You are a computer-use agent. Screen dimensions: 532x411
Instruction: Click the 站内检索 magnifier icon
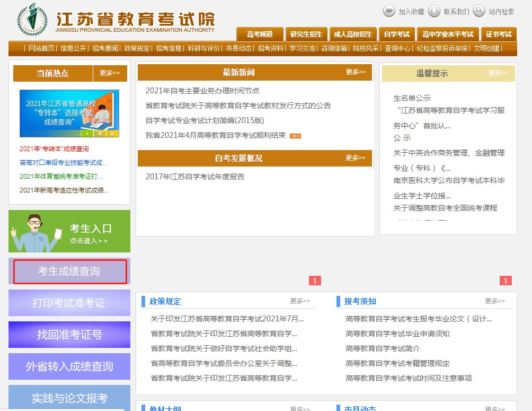coord(479,11)
